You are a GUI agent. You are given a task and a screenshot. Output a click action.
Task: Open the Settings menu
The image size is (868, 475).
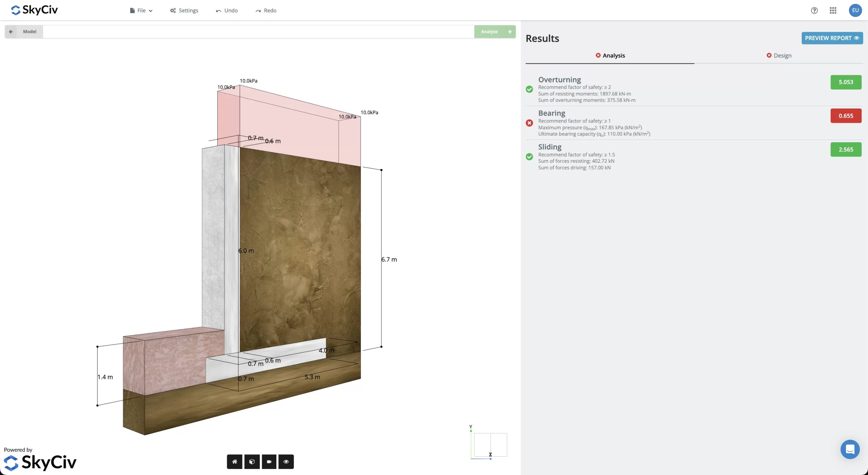click(184, 11)
